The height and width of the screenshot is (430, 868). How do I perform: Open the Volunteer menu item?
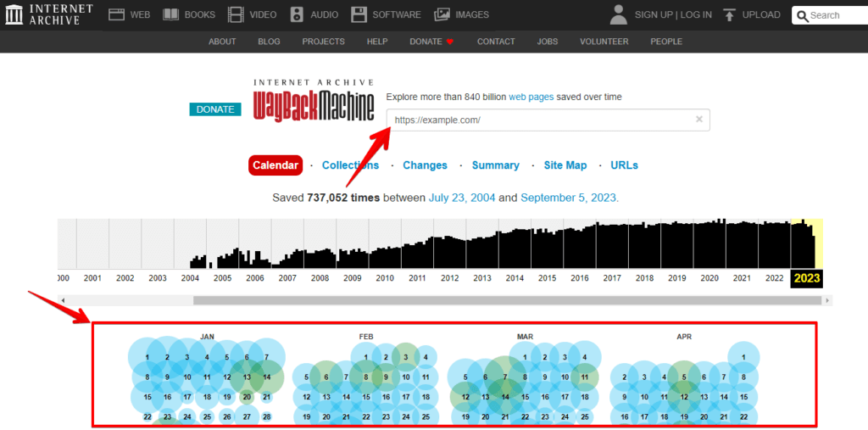(604, 42)
